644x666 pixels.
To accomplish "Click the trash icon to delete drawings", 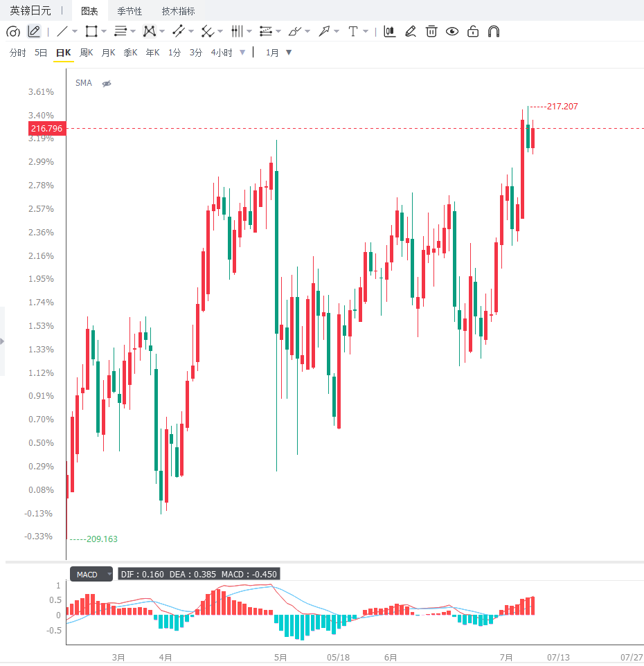I will point(431,31).
